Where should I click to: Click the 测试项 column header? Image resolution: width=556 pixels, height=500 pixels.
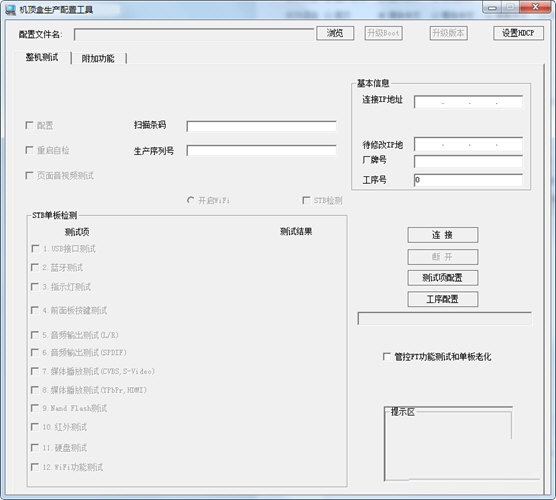[77, 232]
